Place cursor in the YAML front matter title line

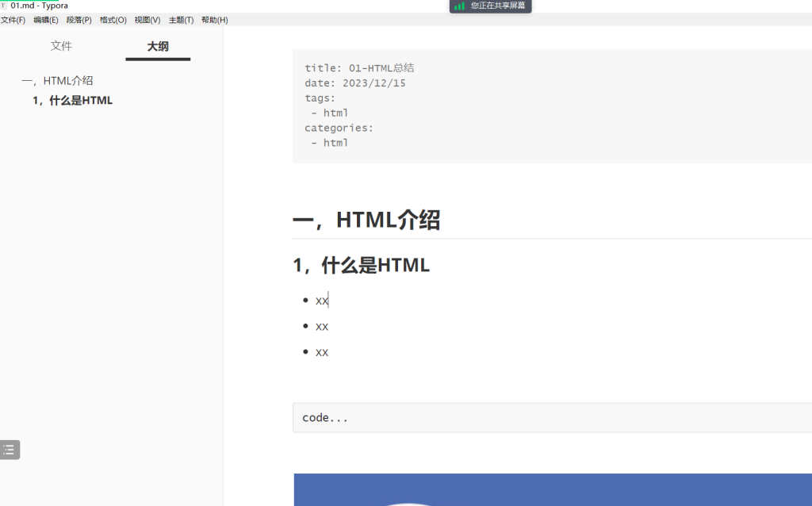pyautogui.click(x=359, y=68)
